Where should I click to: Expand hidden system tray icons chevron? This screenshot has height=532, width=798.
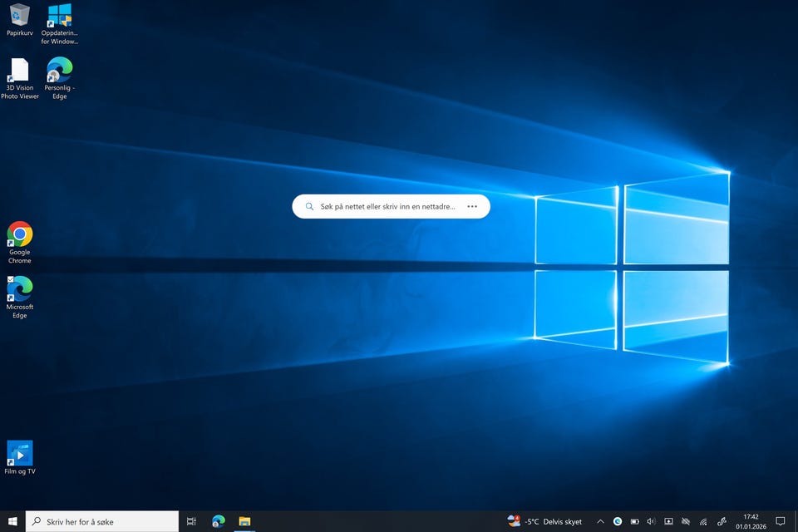coord(600,521)
